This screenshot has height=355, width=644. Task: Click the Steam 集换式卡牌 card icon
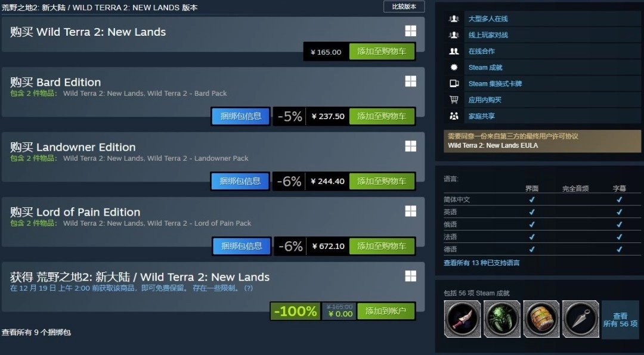454,83
